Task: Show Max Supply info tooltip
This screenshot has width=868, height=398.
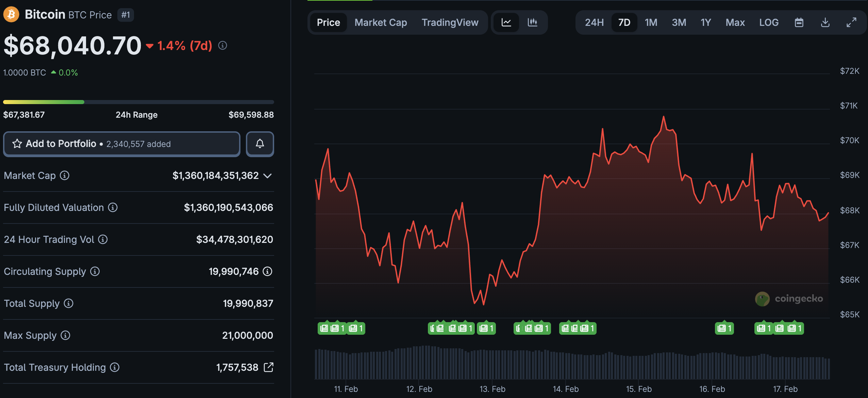Action: tap(66, 335)
